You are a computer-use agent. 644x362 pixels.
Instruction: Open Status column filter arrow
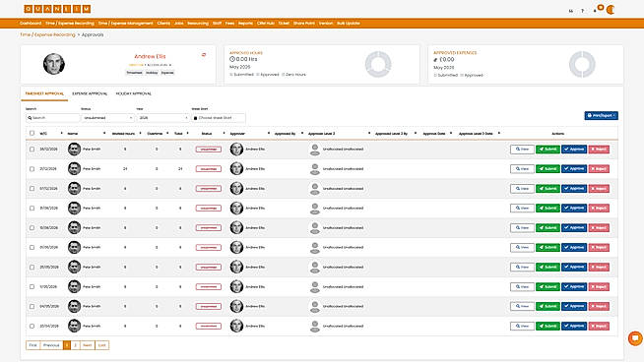[224, 133]
